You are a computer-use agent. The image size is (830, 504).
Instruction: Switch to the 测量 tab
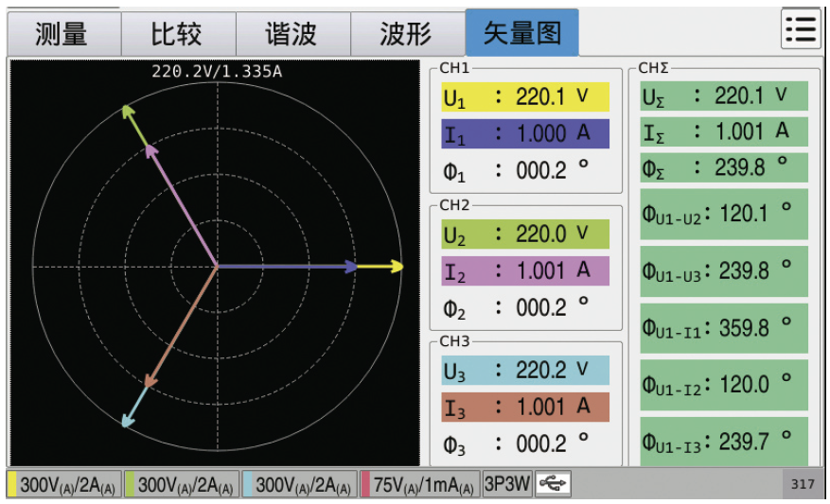pos(62,34)
